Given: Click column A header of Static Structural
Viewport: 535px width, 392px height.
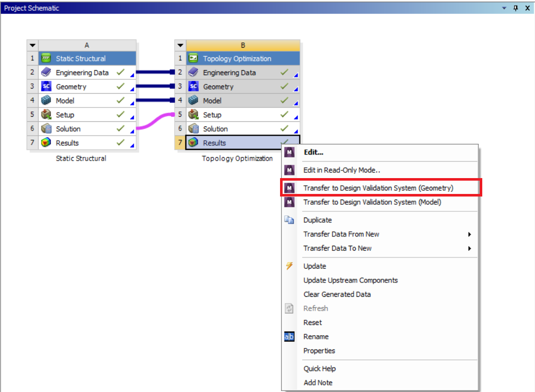Looking at the screenshot, I should (x=87, y=45).
